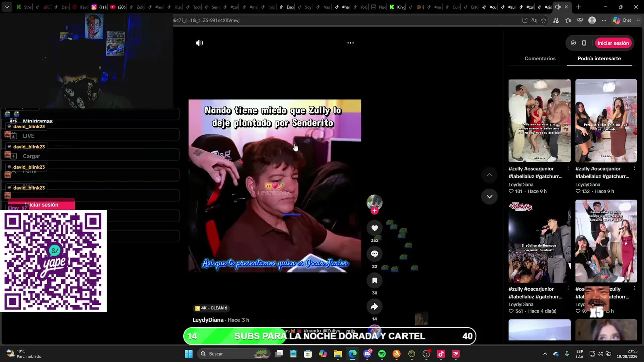Image resolution: width=644 pixels, height=362 pixels.
Task: Go to the previous video with up chevron
Action: [489, 175]
